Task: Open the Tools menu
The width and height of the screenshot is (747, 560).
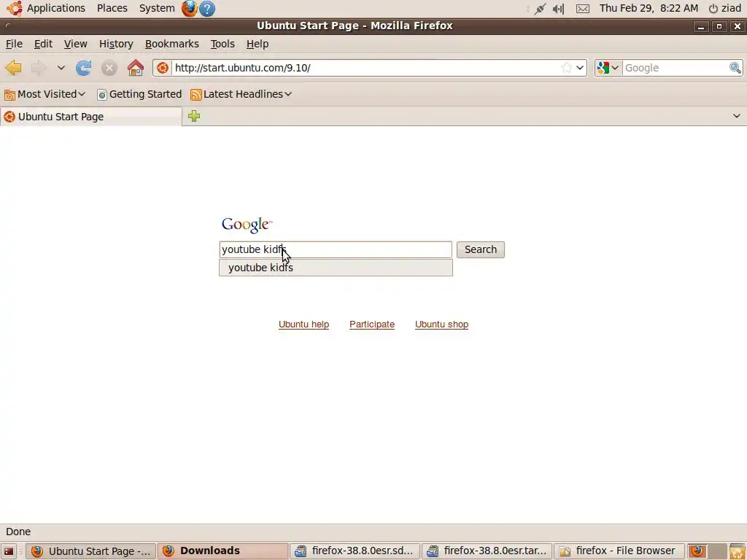Action: 222,44
